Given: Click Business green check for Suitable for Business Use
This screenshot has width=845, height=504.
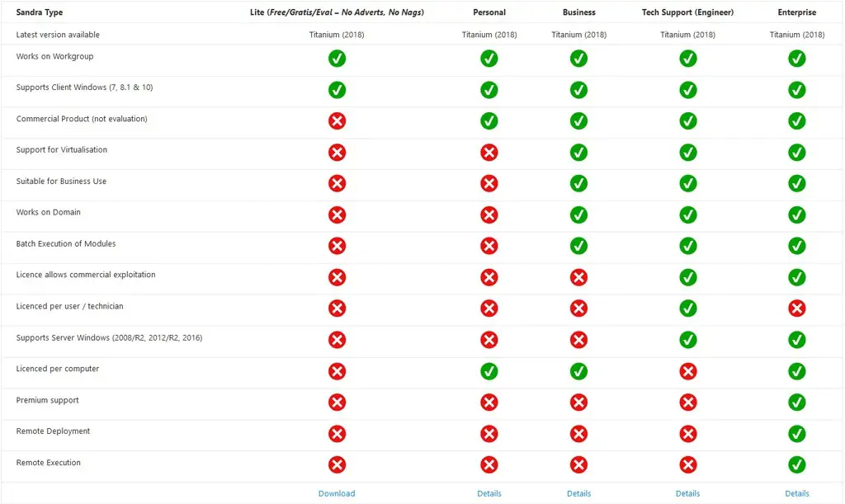Looking at the screenshot, I should (578, 183).
